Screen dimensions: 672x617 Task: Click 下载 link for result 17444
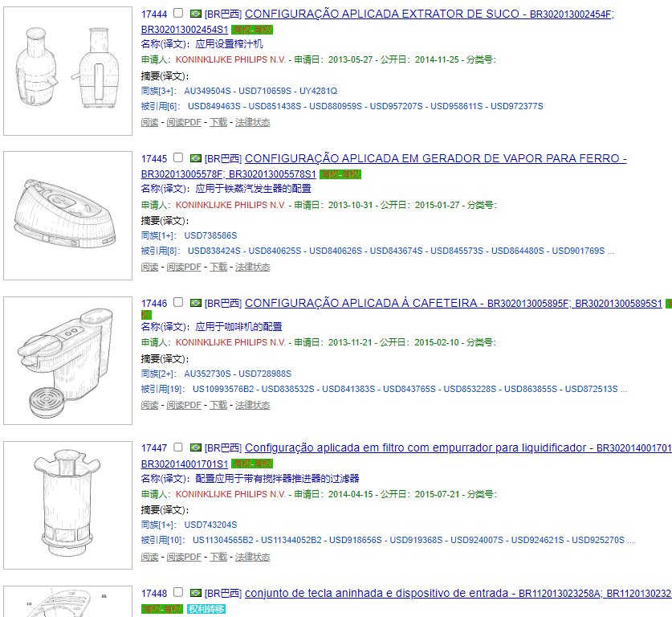[x=218, y=122]
